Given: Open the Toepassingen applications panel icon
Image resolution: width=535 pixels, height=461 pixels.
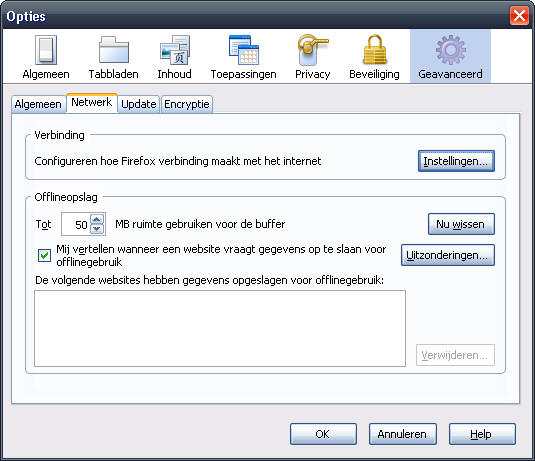Looking at the screenshot, I should 243,57.
